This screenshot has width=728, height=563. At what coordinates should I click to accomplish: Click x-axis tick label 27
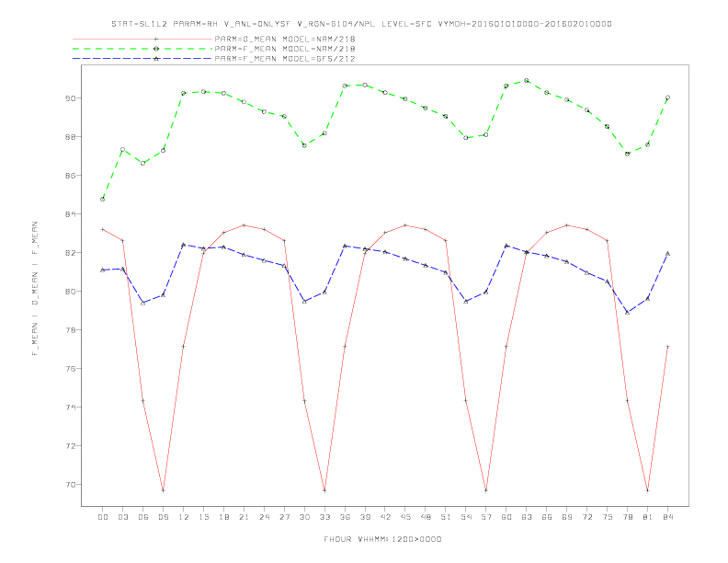(x=284, y=517)
